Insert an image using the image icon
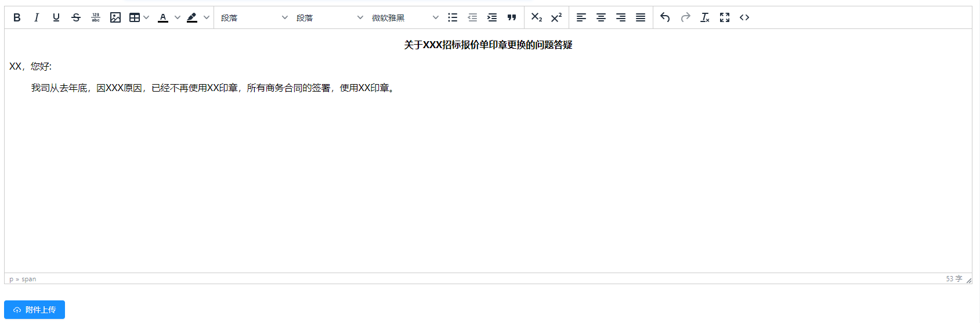The height and width of the screenshot is (323, 980). [115, 17]
